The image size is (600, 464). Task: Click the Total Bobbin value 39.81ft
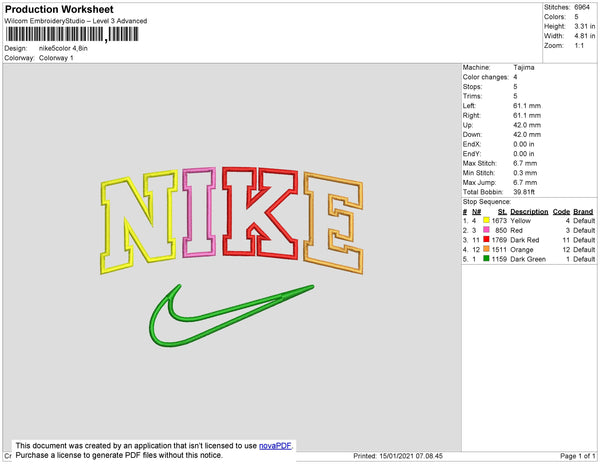524,192
